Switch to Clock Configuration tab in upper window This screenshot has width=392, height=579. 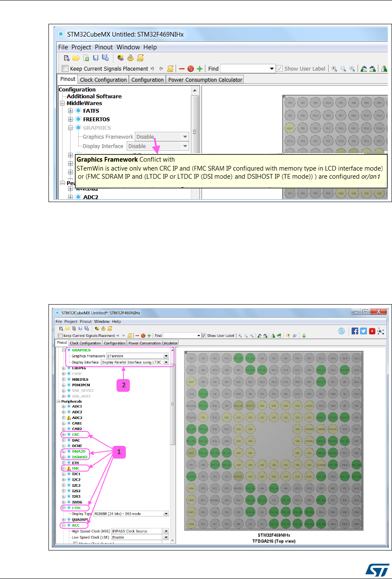pyautogui.click(x=103, y=80)
